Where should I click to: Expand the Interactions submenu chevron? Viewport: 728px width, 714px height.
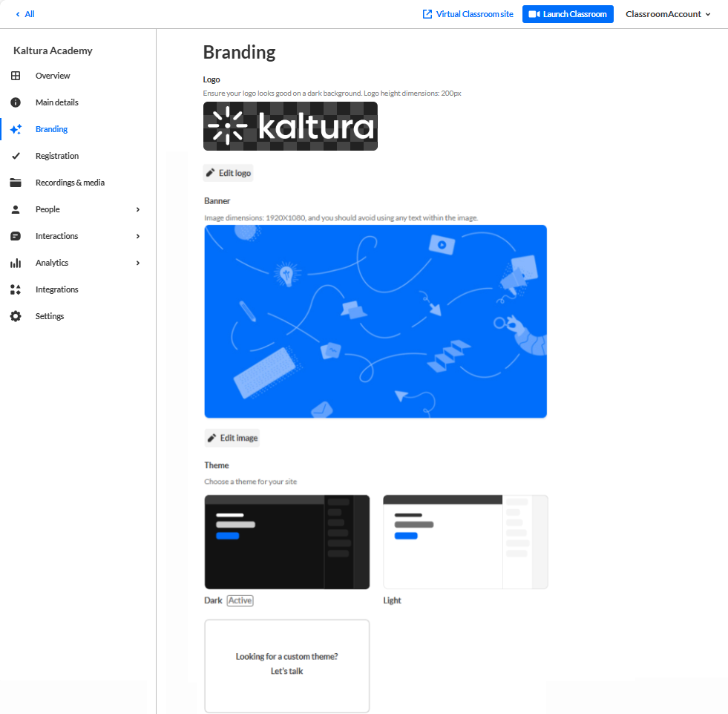(138, 236)
